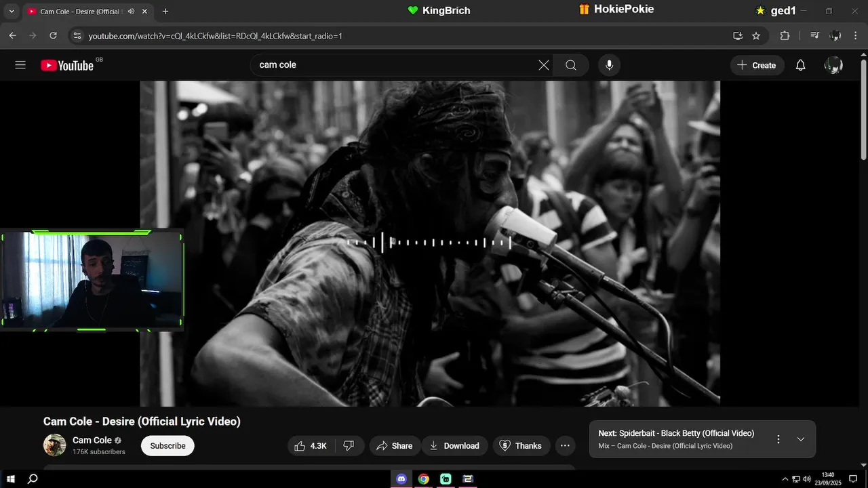Open Windows taskbar search

(33, 479)
